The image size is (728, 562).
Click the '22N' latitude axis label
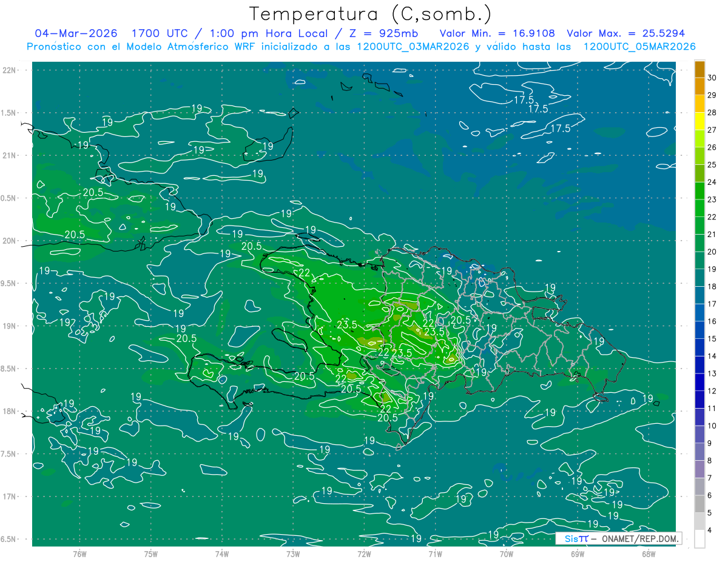pos(10,70)
